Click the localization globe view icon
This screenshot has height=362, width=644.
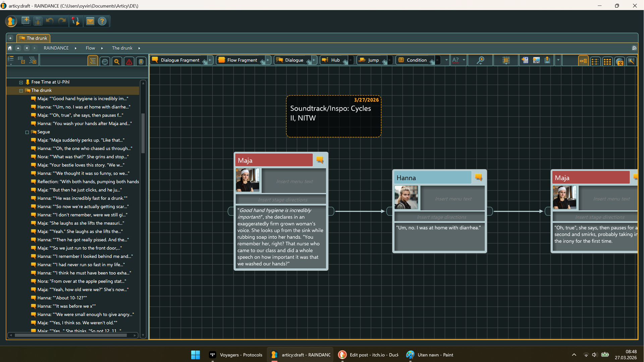pos(620,61)
